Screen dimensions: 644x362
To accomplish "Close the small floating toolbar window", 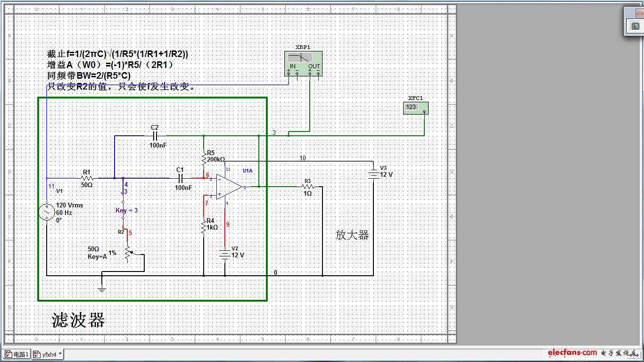I will [639, 13].
